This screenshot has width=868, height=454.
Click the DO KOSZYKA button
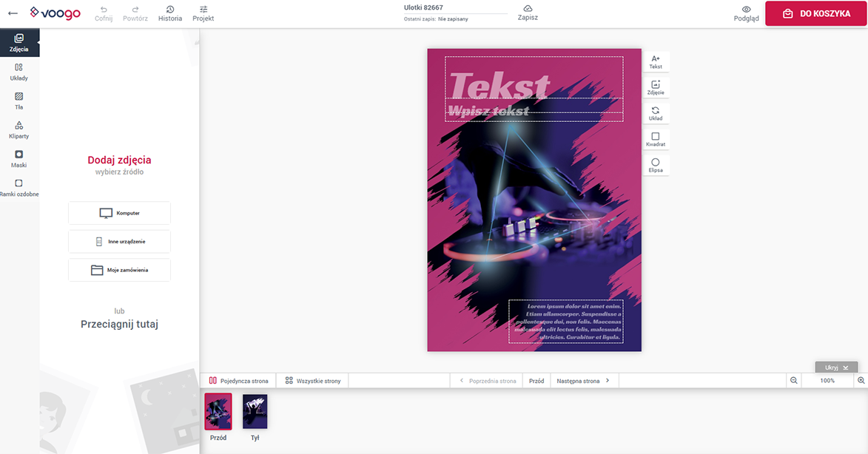tap(816, 13)
